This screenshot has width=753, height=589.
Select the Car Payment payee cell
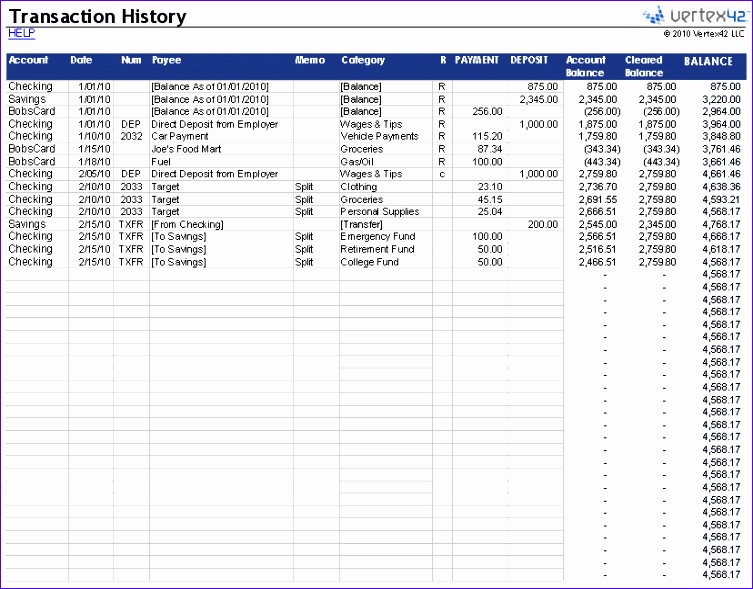[180, 136]
